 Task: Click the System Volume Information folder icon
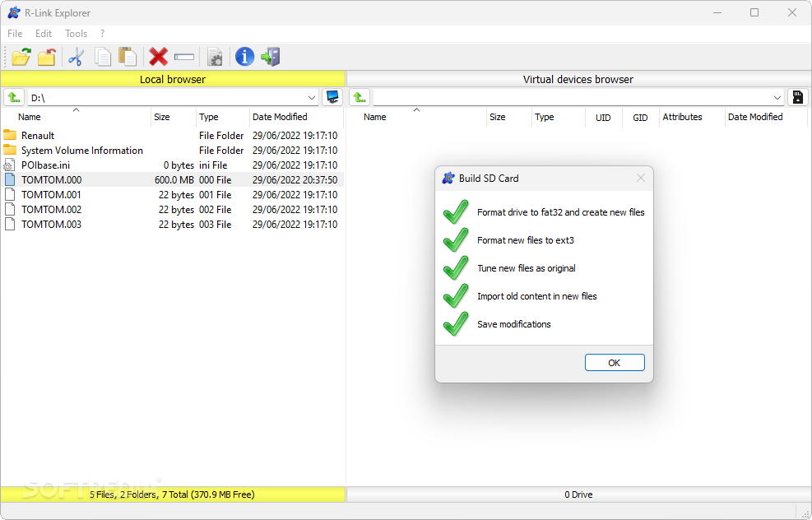point(10,151)
